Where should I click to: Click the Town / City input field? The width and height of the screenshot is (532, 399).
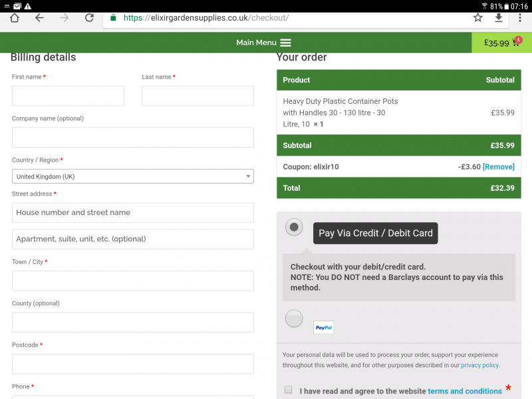132,281
